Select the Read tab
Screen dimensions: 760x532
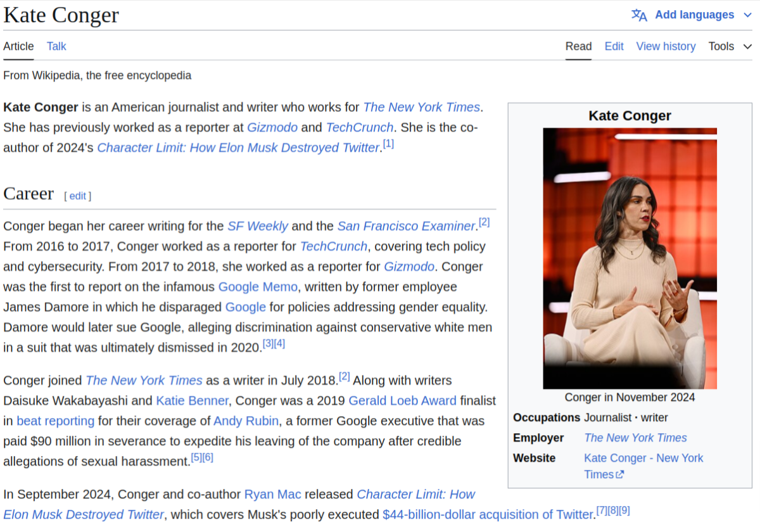(578, 46)
